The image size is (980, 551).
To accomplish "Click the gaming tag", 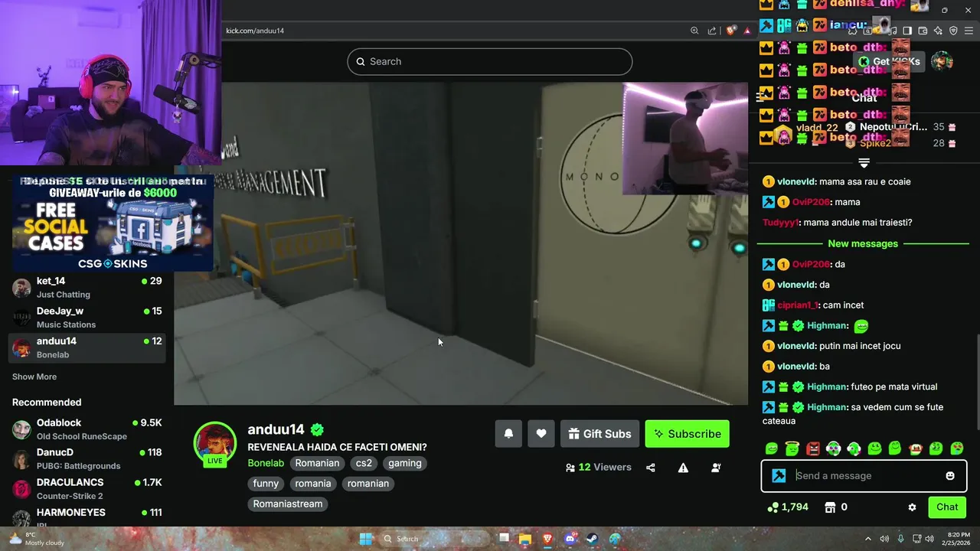I will 405,463.
